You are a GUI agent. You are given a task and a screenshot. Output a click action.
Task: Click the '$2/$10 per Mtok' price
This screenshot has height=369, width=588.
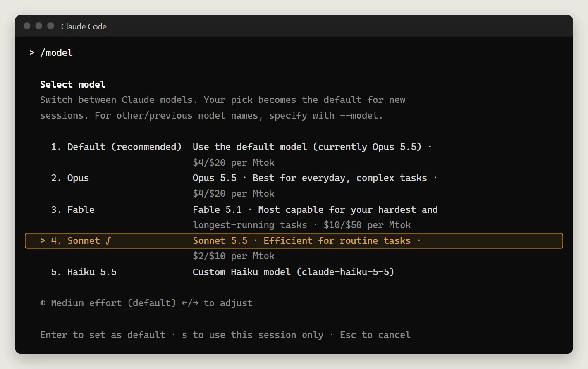(x=234, y=256)
